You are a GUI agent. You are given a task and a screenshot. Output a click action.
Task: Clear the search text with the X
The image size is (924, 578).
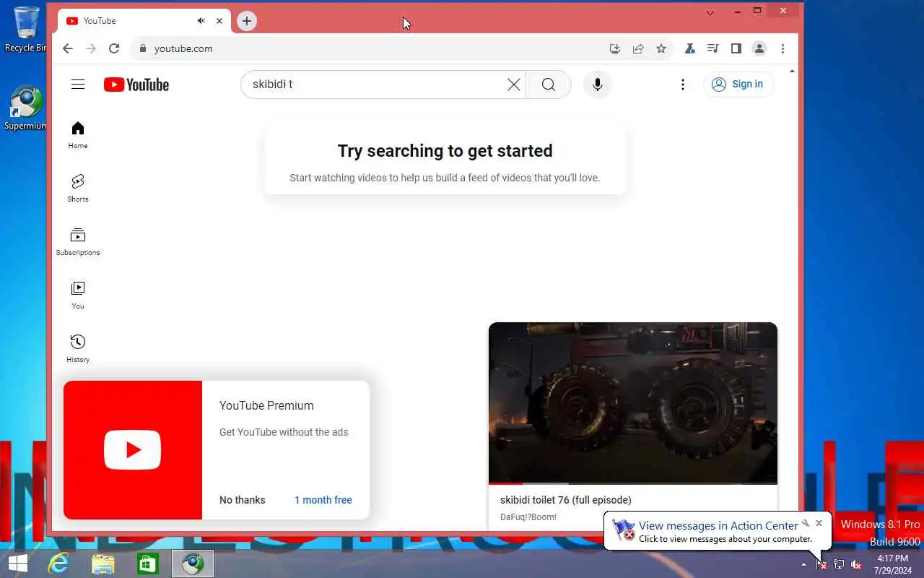pos(514,85)
